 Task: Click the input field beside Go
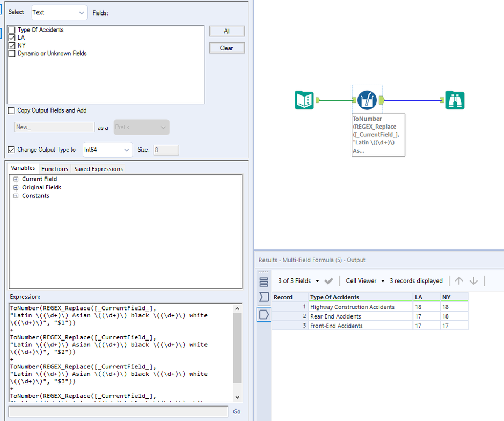(x=118, y=412)
